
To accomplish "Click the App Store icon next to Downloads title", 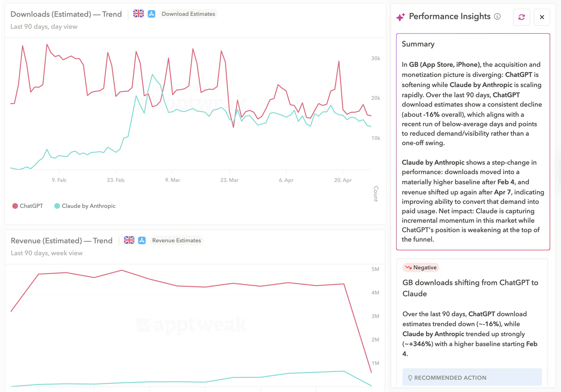I will click(151, 14).
